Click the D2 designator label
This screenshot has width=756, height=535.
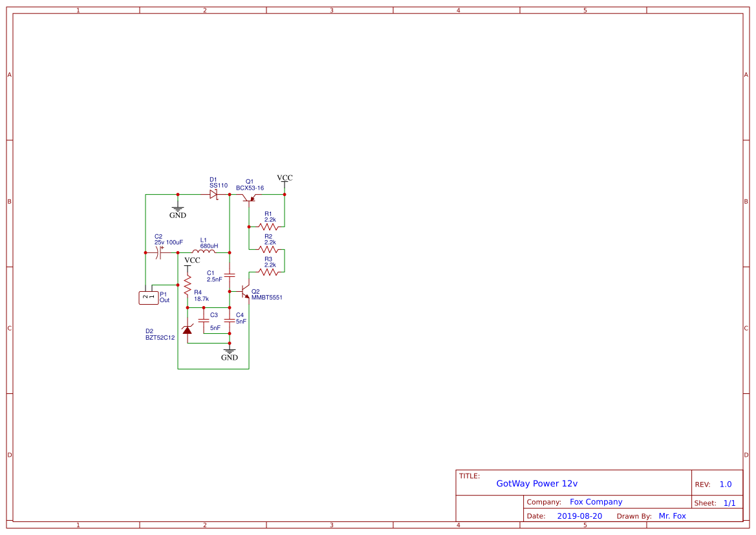tap(149, 331)
